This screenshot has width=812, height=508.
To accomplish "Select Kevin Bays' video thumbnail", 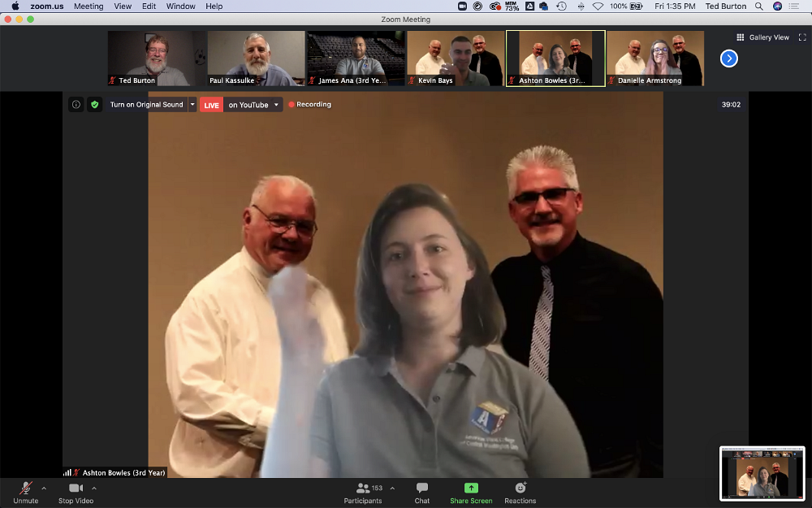I will (456, 58).
